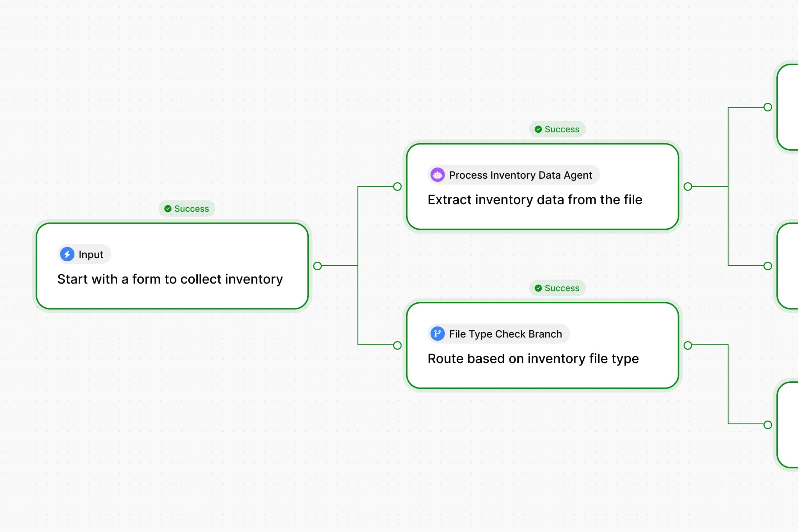Click the blue lightning bolt Input icon
Screen dimensions: 798x532
pyautogui.click(x=67, y=254)
